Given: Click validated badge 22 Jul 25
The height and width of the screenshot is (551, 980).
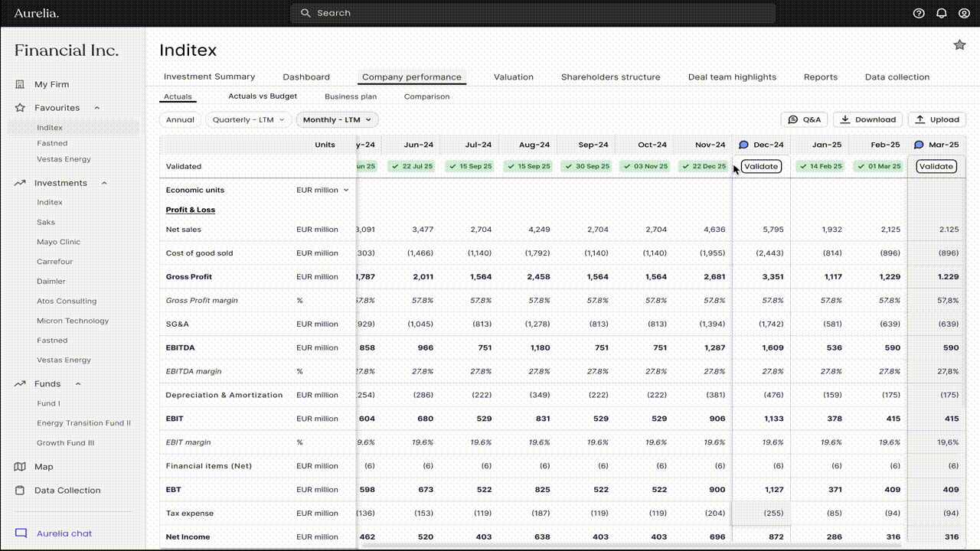Looking at the screenshot, I should [x=411, y=166].
